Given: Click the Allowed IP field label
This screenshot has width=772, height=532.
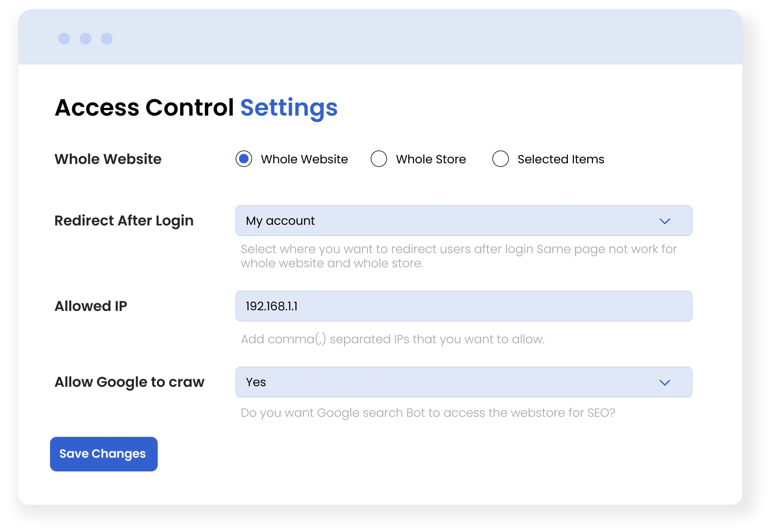Looking at the screenshot, I should (x=91, y=306).
